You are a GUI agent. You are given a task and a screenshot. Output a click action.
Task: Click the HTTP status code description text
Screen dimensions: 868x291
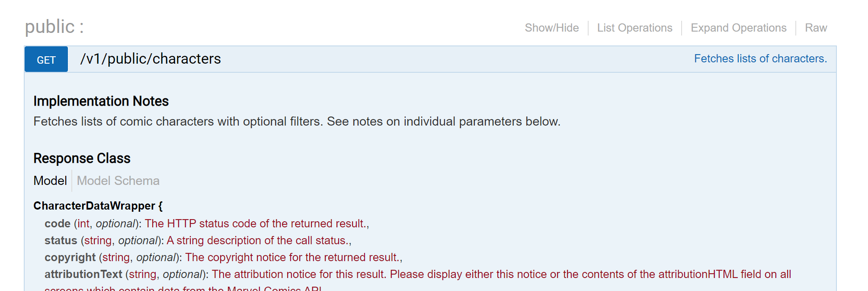pos(256,223)
